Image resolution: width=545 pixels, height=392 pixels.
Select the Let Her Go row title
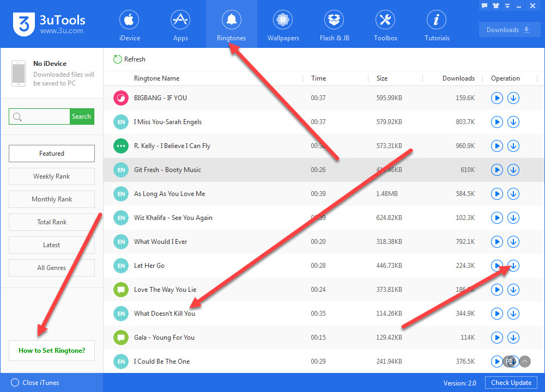[x=149, y=266]
